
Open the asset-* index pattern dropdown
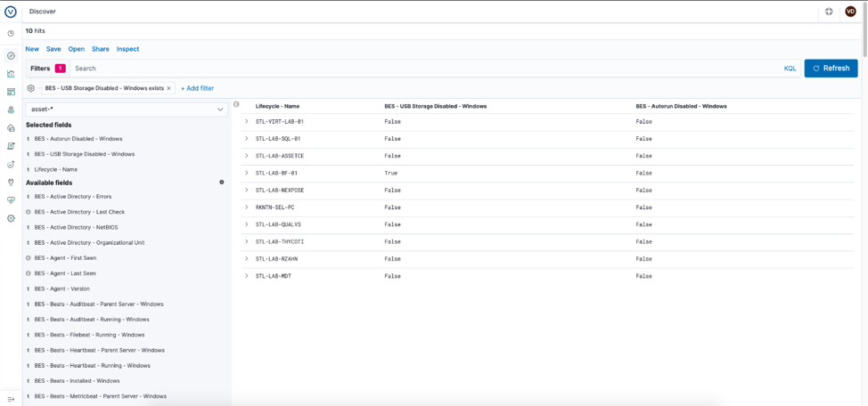[x=127, y=109]
